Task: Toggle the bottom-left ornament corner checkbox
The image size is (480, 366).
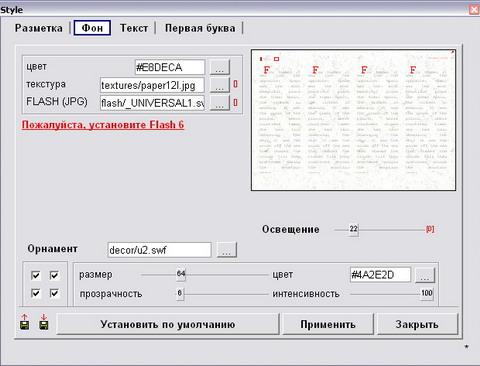Action: click(35, 293)
